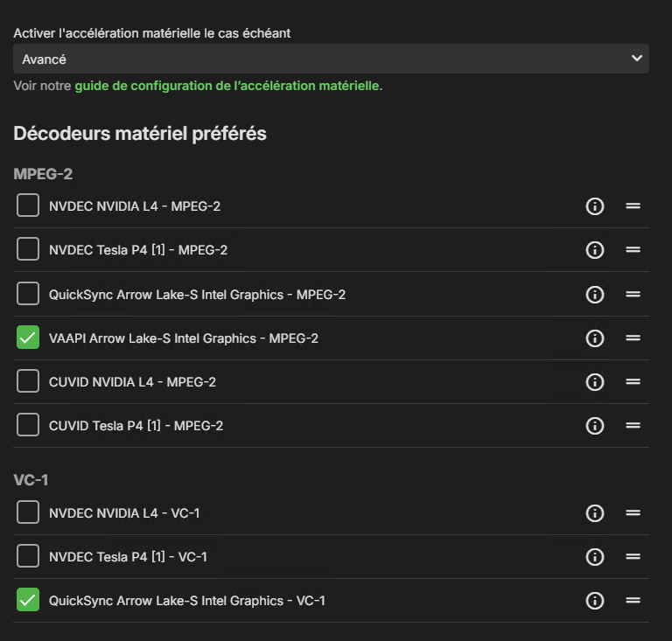
Task: Open info for CUVID NVIDIA L4 MPEG-2
Action: coord(595,381)
